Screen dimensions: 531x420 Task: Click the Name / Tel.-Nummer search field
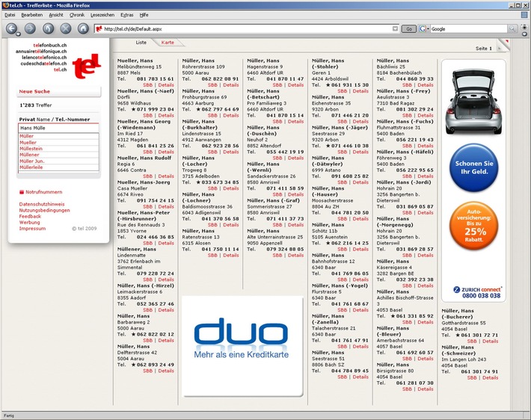coord(58,128)
